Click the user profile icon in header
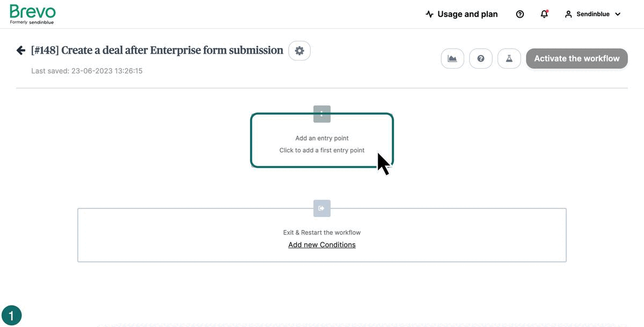Screen dimensions: 644x327 pos(568,14)
